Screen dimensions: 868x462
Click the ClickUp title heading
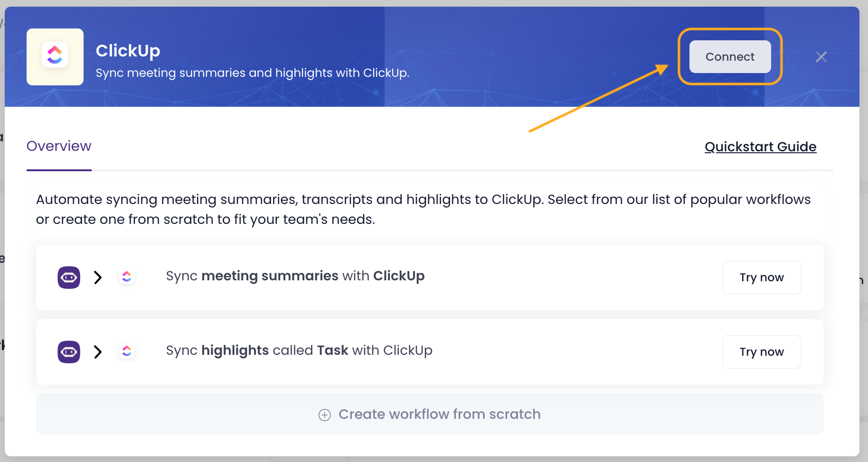(128, 50)
